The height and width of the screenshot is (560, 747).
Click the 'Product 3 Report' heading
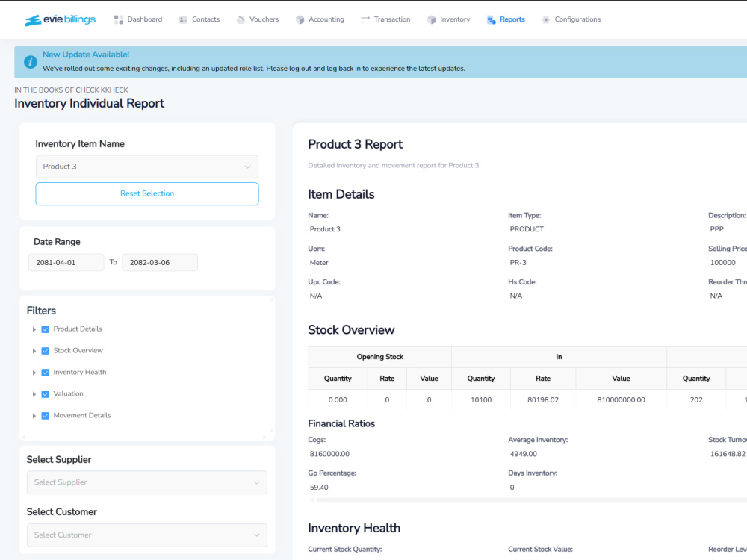[x=356, y=144]
